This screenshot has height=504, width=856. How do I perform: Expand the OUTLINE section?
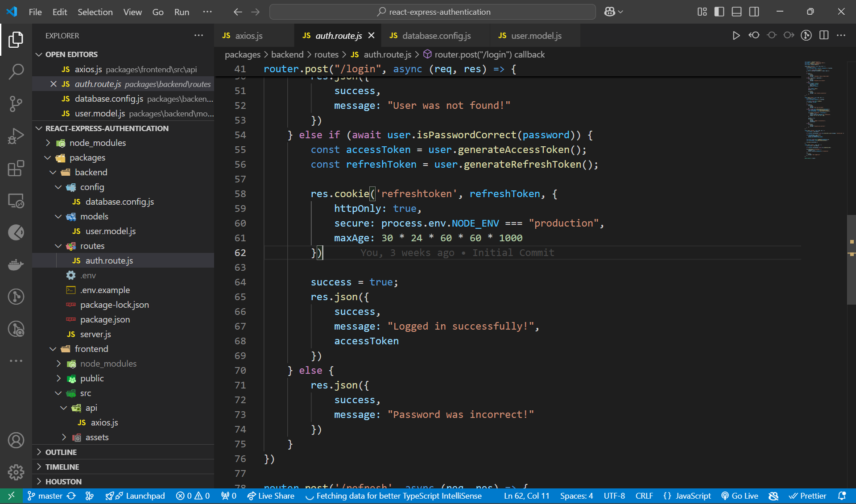point(123,452)
